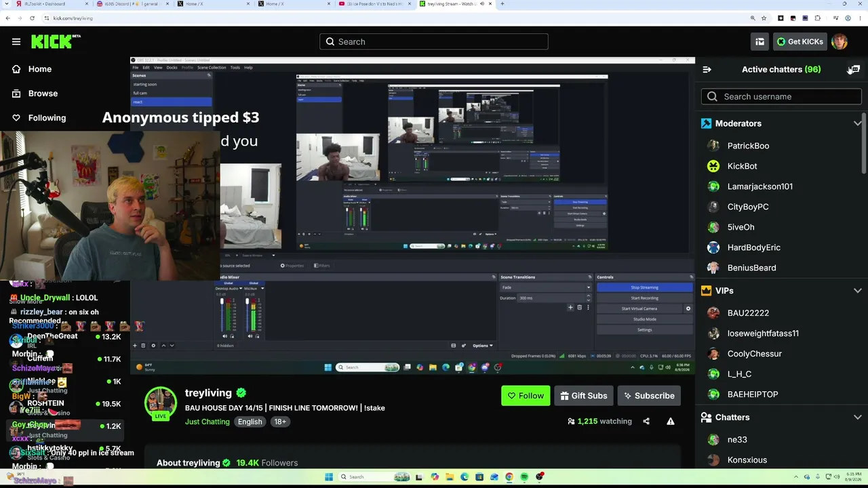Click the Get KICKs button

point(799,41)
